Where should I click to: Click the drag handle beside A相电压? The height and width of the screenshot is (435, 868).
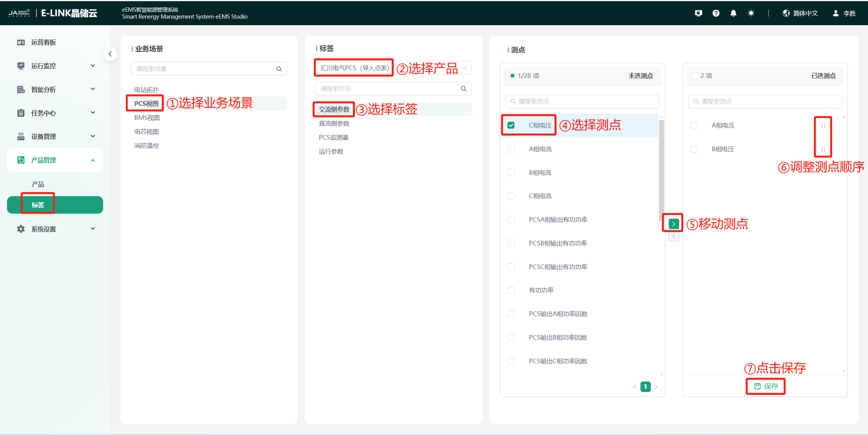823,126
